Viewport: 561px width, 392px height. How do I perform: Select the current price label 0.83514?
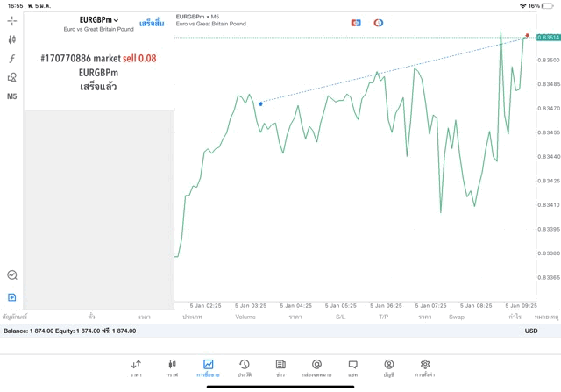(x=549, y=37)
